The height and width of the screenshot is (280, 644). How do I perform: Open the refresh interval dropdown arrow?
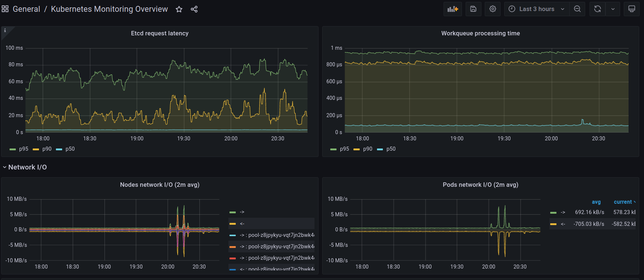(x=613, y=9)
